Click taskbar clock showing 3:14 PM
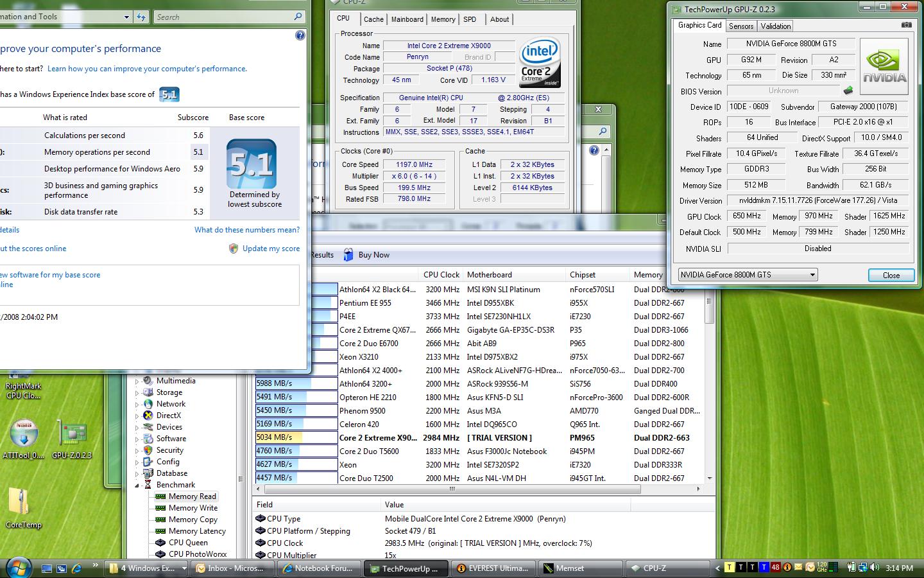 (x=899, y=568)
